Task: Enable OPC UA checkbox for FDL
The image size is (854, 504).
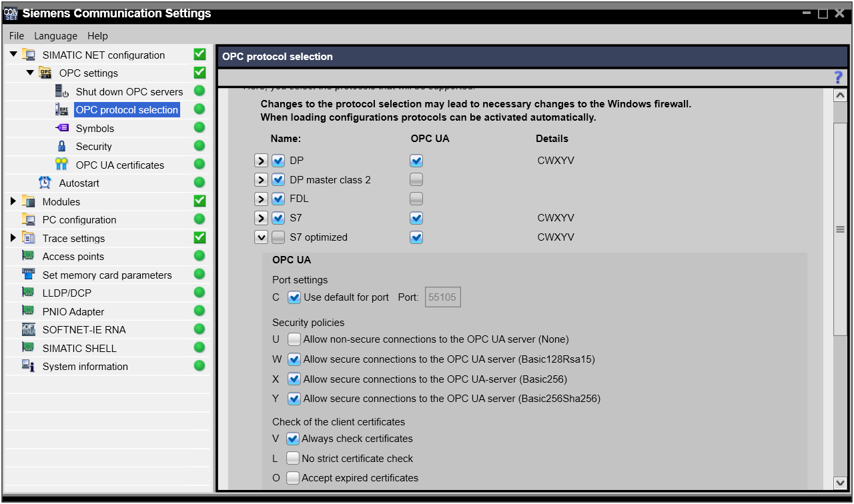Action: 416,199
